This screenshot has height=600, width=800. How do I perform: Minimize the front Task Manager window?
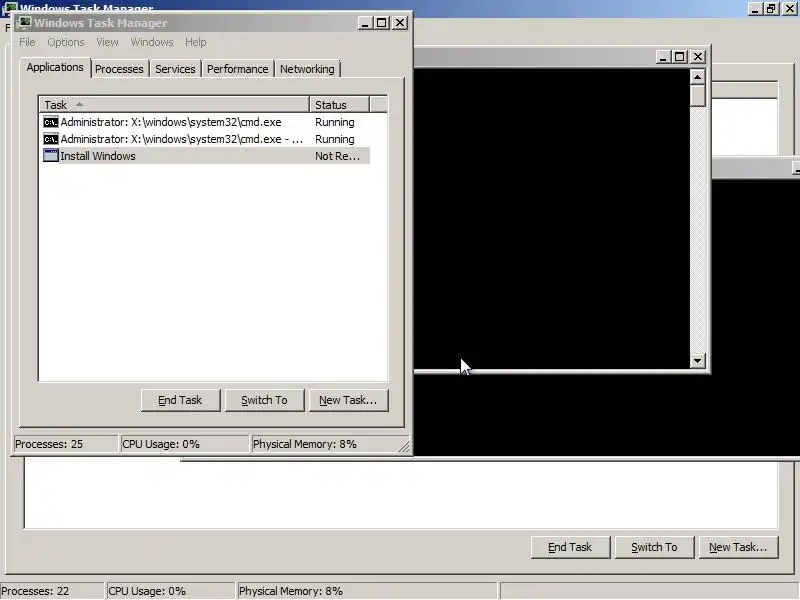pyautogui.click(x=365, y=23)
